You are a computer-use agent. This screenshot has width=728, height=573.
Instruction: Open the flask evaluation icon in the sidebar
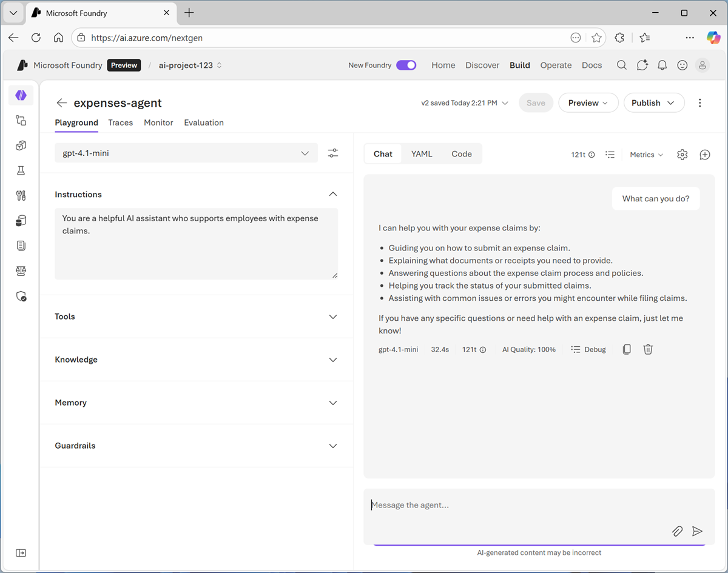[x=21, y=170]
